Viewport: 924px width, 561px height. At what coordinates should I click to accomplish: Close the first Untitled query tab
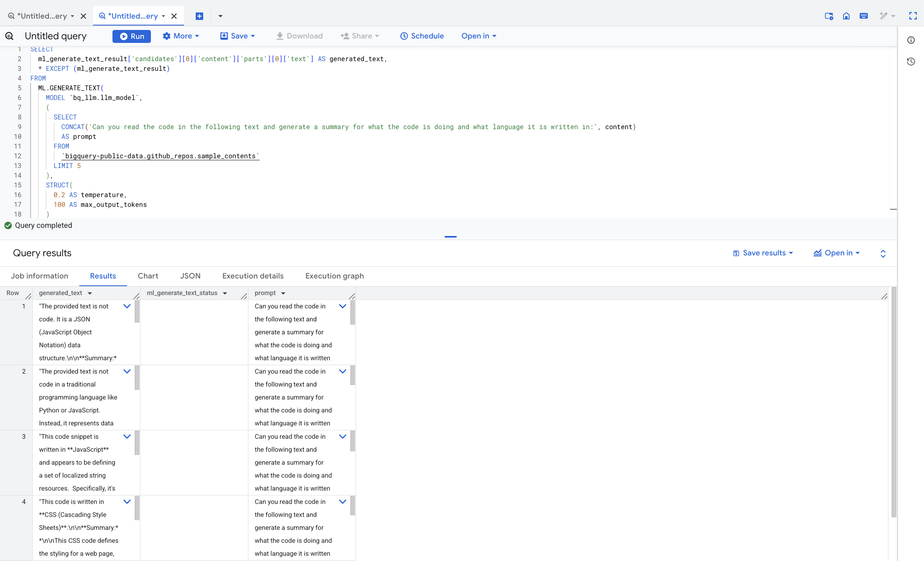(83, 16)
